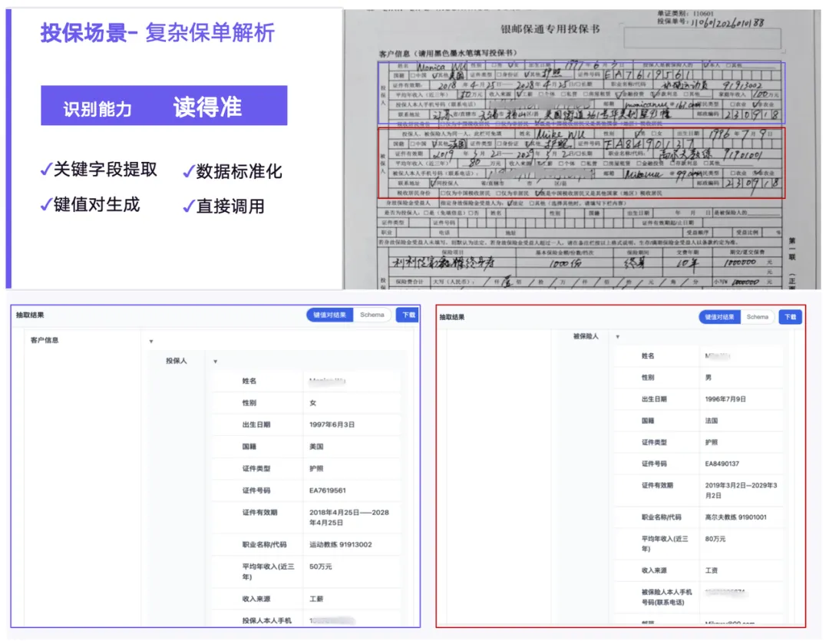Open the scanned 银邮保通专用投保书 form image
Screen dimensions: 829x644
pyautogui.click(x=582, y=149)
